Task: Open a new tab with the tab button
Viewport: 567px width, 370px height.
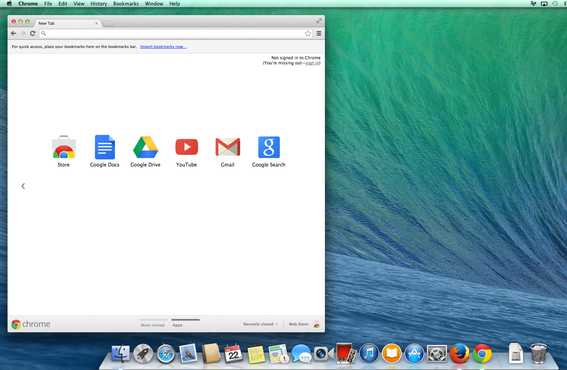Action: point(107,24)
